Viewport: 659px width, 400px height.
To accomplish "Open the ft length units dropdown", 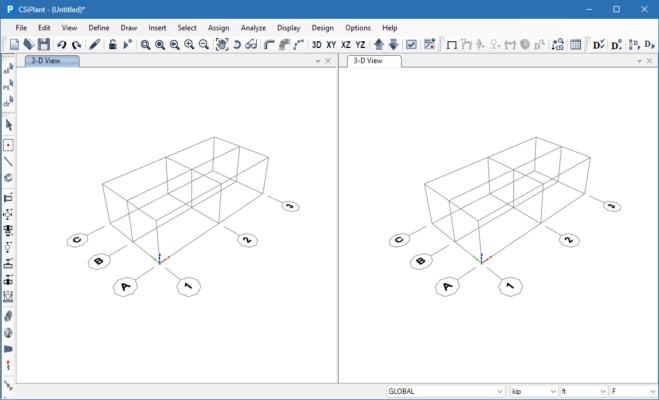I will click(x=584, y=391).
